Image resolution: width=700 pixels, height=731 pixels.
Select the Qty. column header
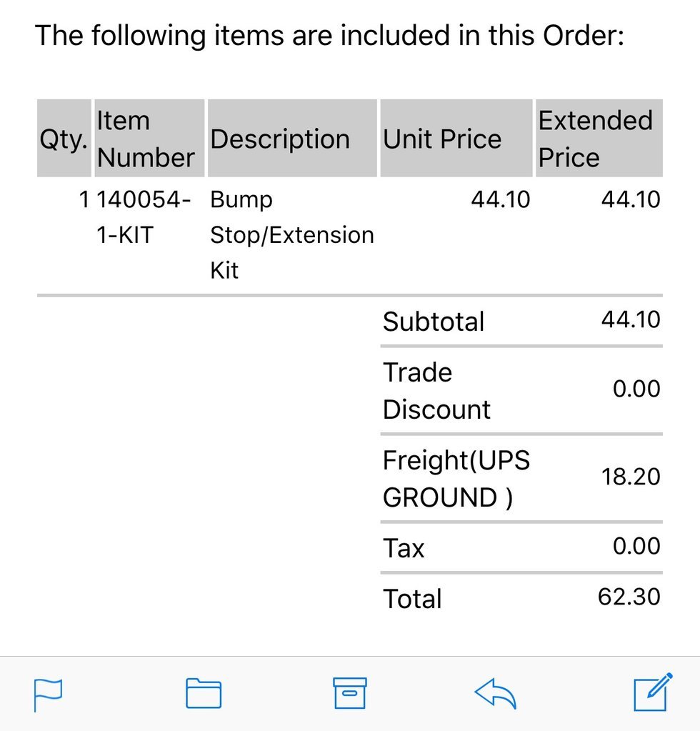coord(64,139)
